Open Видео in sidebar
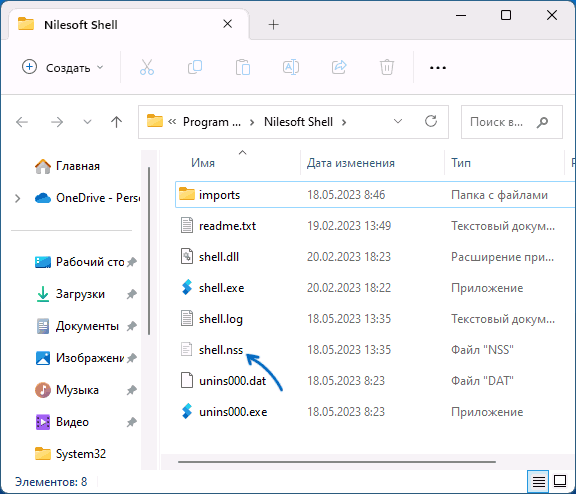The image size is (576, 494). click(x=62, y=422)
